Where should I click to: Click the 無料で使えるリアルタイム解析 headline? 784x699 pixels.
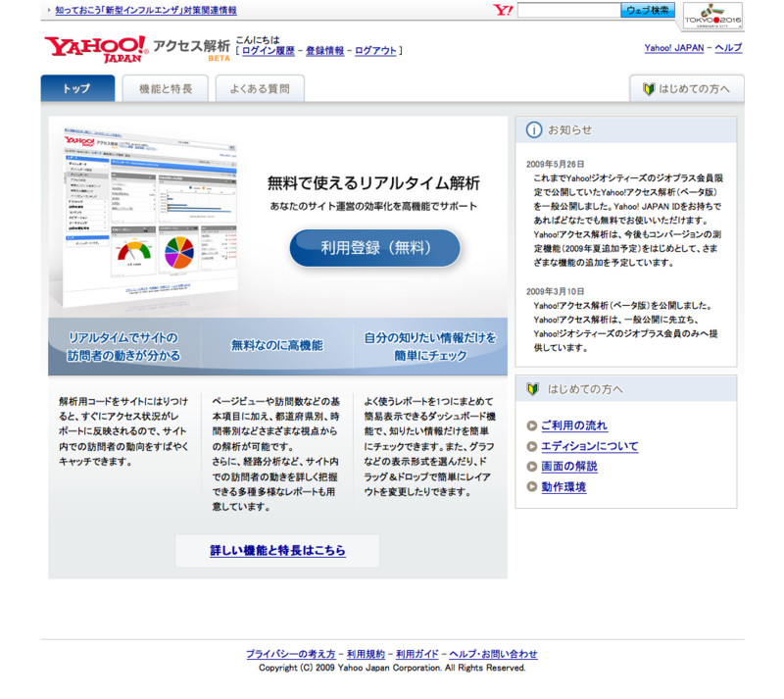tap(373, 183)
